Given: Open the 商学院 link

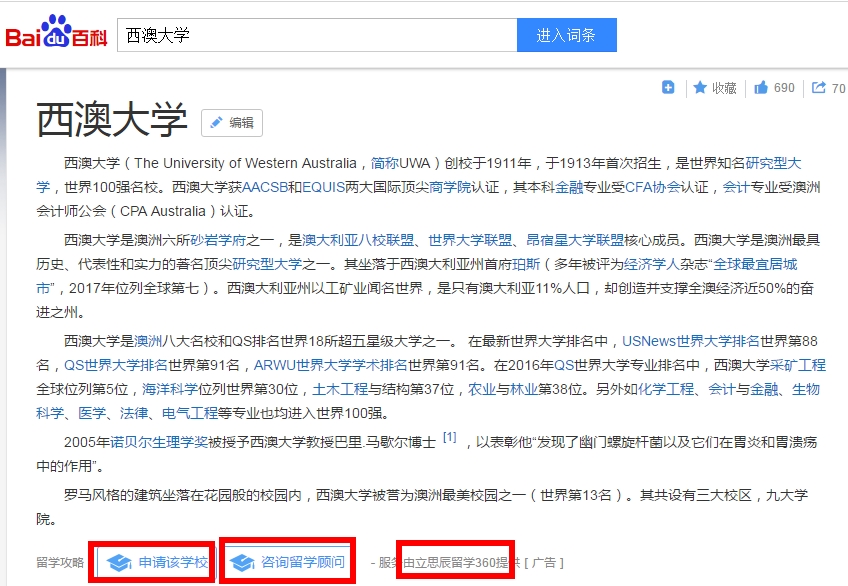Looking at the screenshot, I should point(450,187).
